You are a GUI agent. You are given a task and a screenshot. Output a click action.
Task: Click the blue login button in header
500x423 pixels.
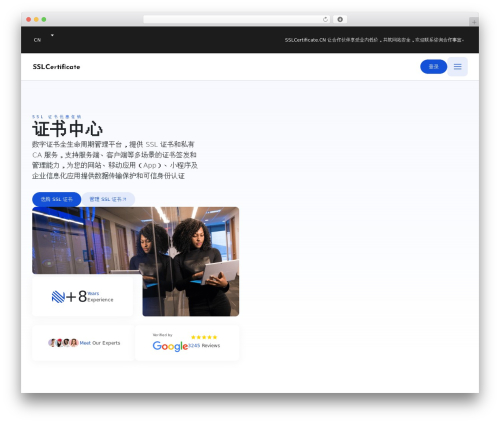pos(433,67)
